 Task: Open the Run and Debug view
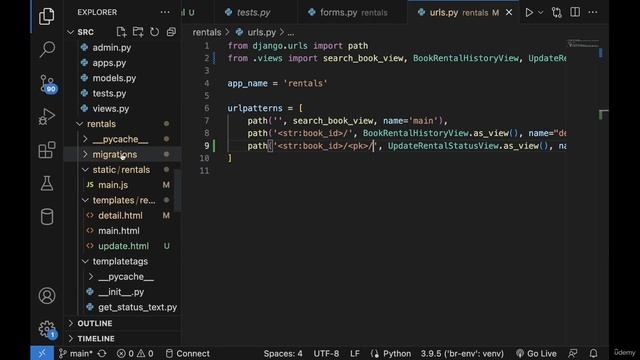pos(47,117)
